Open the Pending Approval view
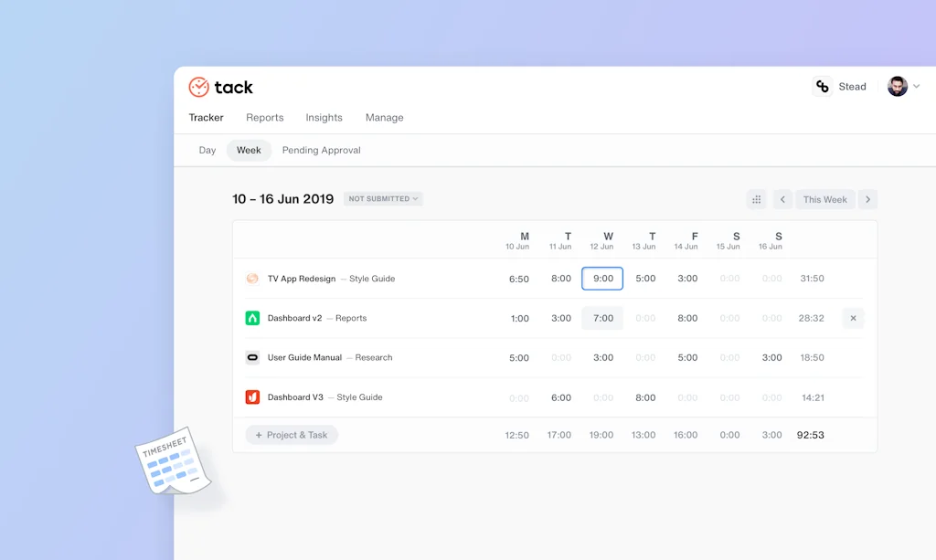Viewport: 936px width, 560px height. click(321, 151)
